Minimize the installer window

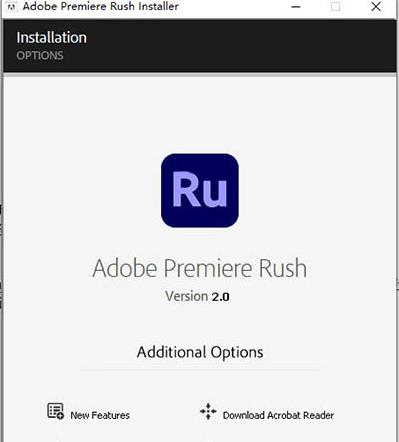pos(296,7)
